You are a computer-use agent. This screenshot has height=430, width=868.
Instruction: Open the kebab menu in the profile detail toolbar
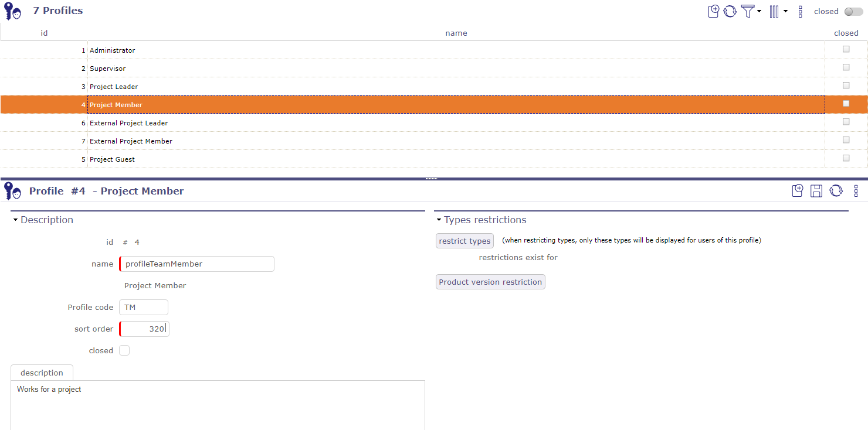click(856, 190)
